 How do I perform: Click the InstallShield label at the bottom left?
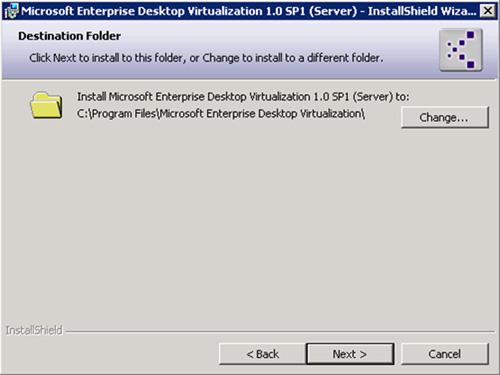point(34,330)
